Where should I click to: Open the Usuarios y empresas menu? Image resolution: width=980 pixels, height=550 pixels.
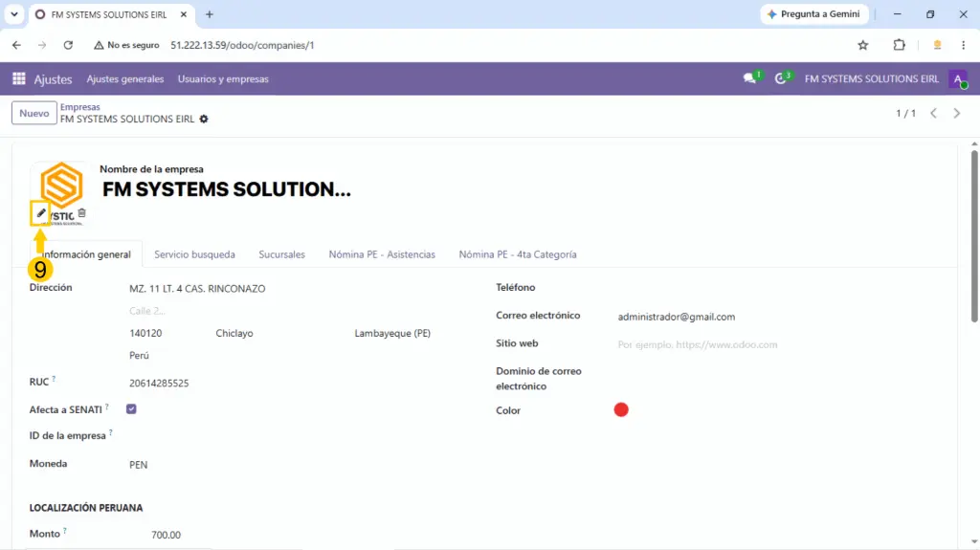[x=223, y=78]
